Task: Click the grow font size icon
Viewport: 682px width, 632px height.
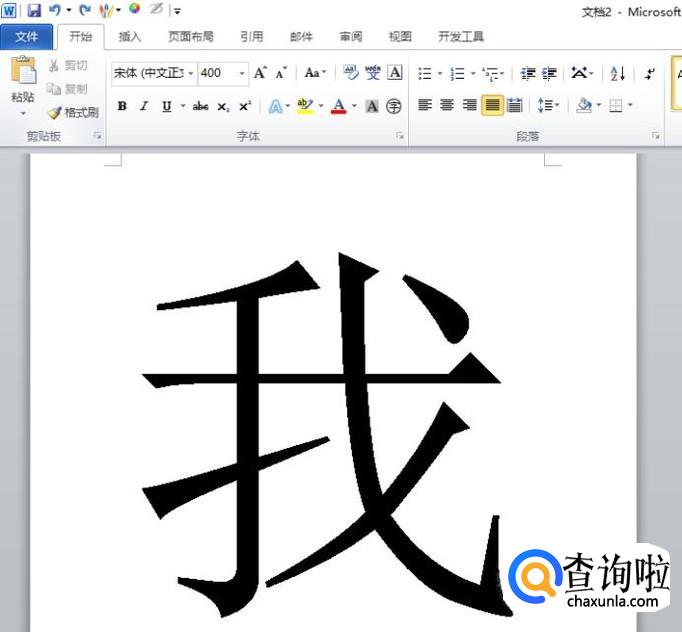Action: pos(260,73)
